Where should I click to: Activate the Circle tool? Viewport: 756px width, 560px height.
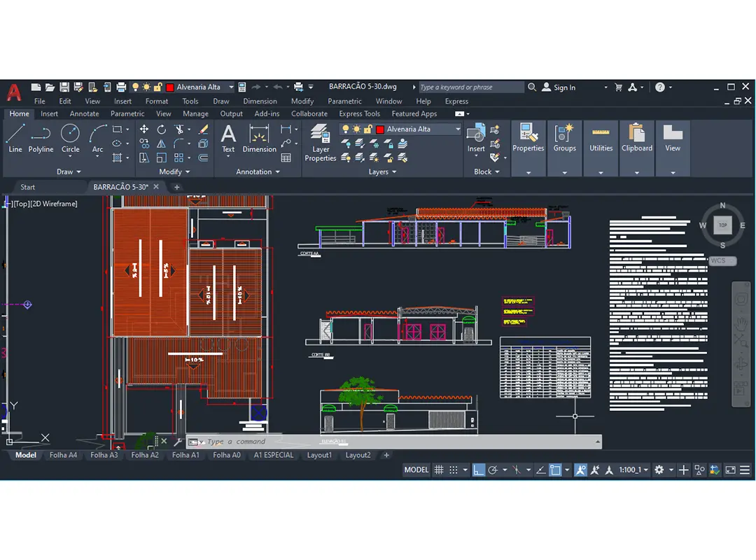pyautogui.click(x=70, y=137)
